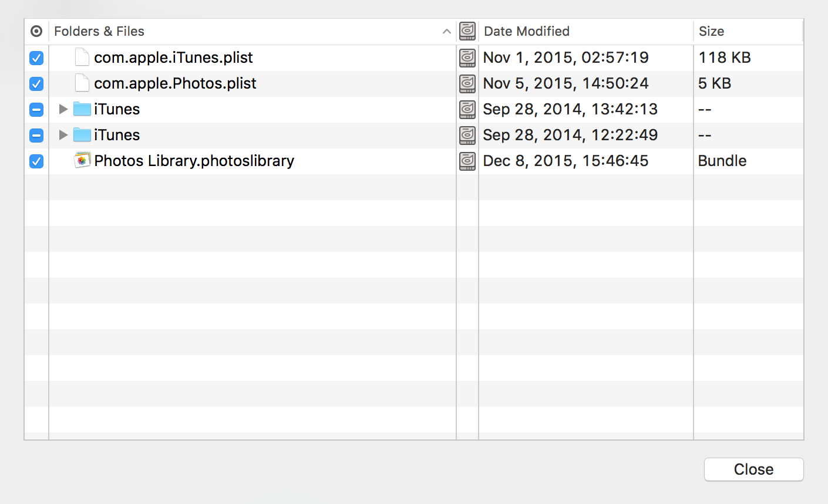Image resolution: width=828 pixels, height=504 pixels.
Task: Click the Close button
Action: (x=754, y=469)
